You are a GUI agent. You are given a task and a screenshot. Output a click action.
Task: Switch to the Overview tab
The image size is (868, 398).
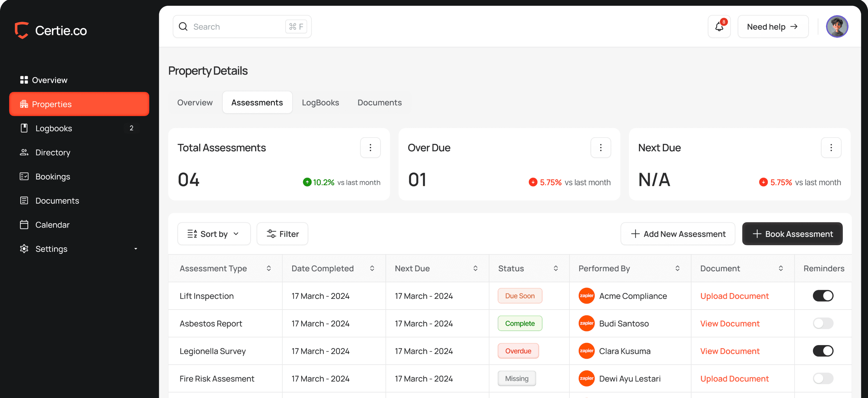[195, 102]
